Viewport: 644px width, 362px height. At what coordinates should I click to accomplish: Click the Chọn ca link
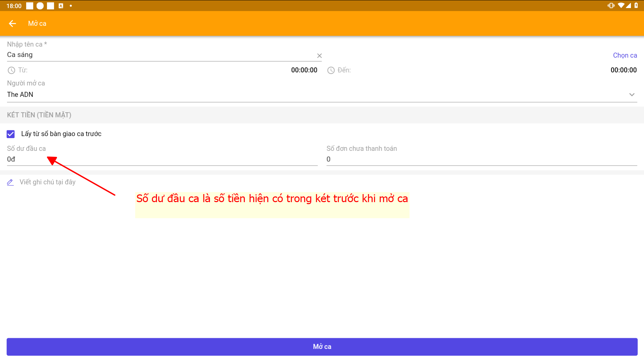[625, 56]
